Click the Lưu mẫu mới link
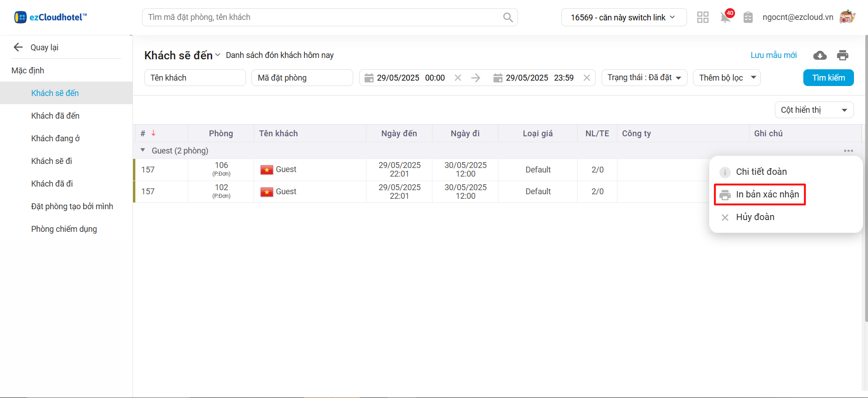 [x=773, y=55]
